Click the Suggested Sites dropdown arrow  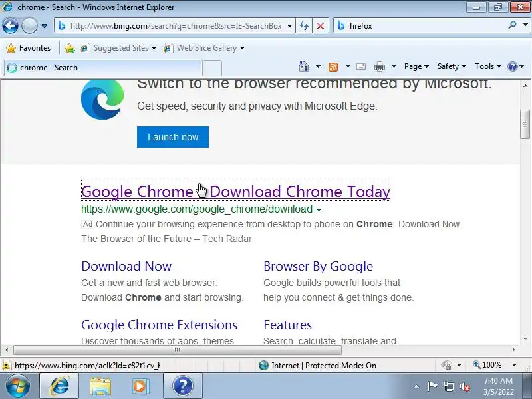click(x=154, y=48)
